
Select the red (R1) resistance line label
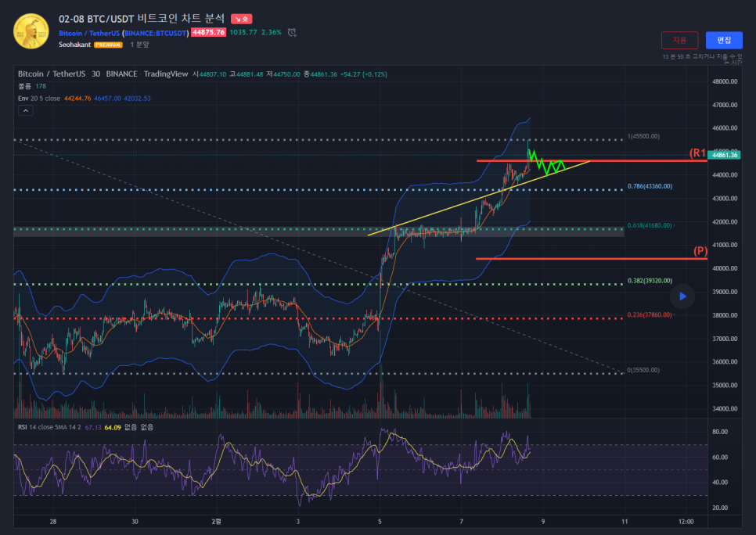tap(697, 153)
